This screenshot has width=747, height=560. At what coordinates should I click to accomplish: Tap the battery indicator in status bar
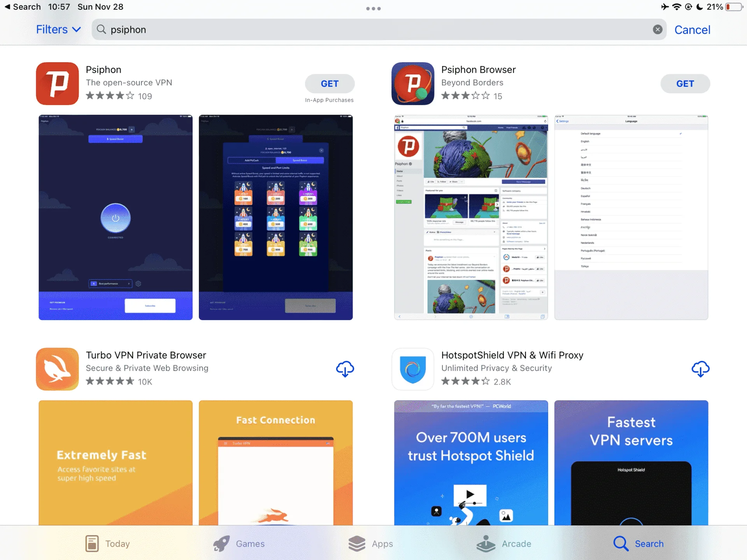click(734, 7)
